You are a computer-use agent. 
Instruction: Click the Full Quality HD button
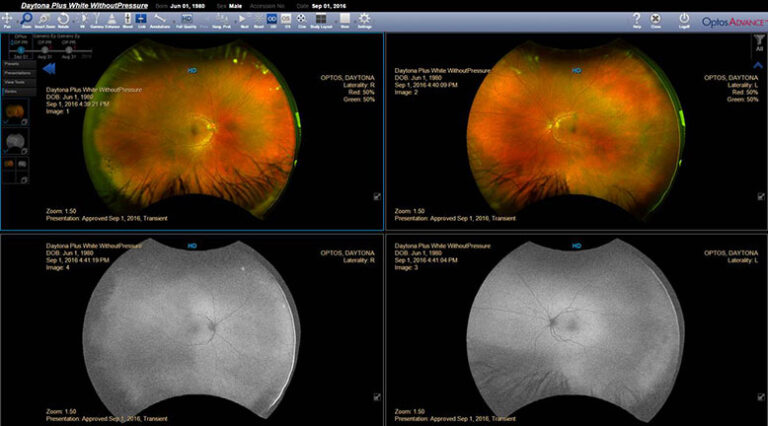tap(187, 20)
